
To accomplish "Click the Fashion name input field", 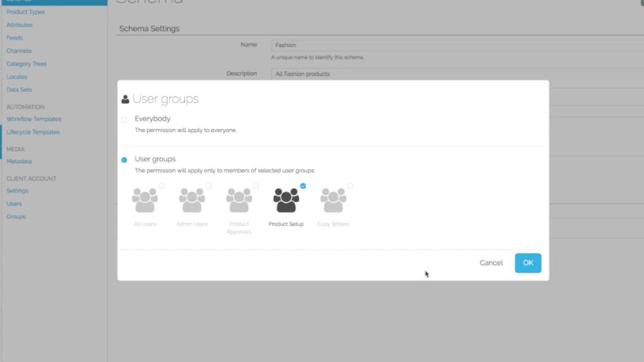I will (x=369, y=45).
